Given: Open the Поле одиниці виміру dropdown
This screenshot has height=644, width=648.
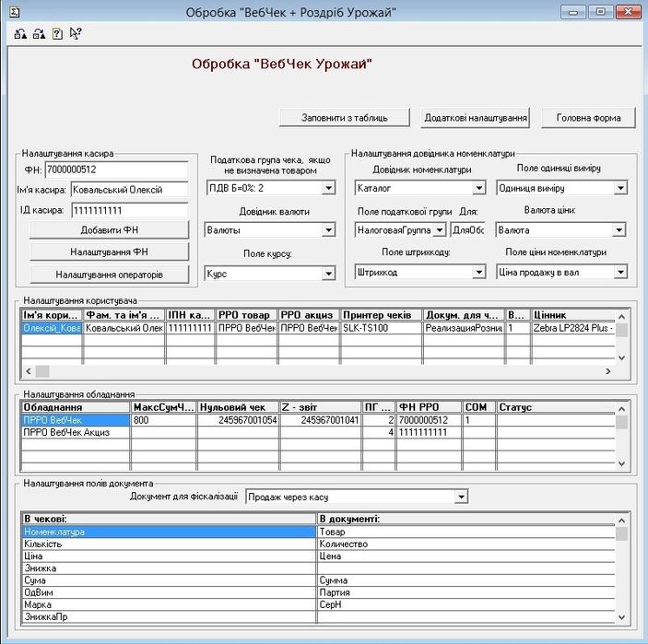Looking at the screenshot, I should point(620,188).
